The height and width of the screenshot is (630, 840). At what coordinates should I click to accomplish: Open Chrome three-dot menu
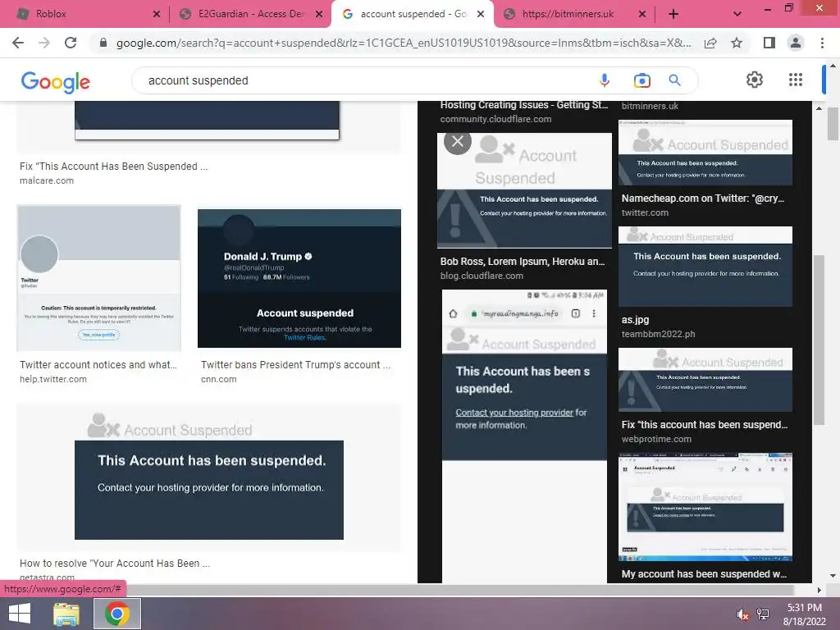coord(822,43)
